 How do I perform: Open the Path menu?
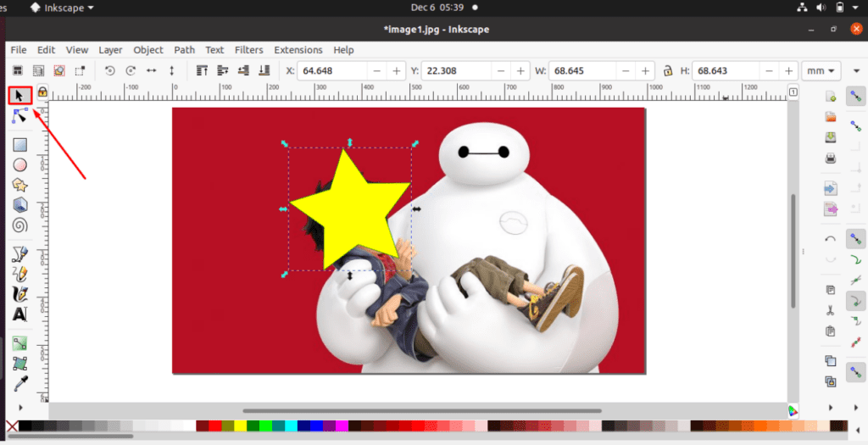point(184,50)
